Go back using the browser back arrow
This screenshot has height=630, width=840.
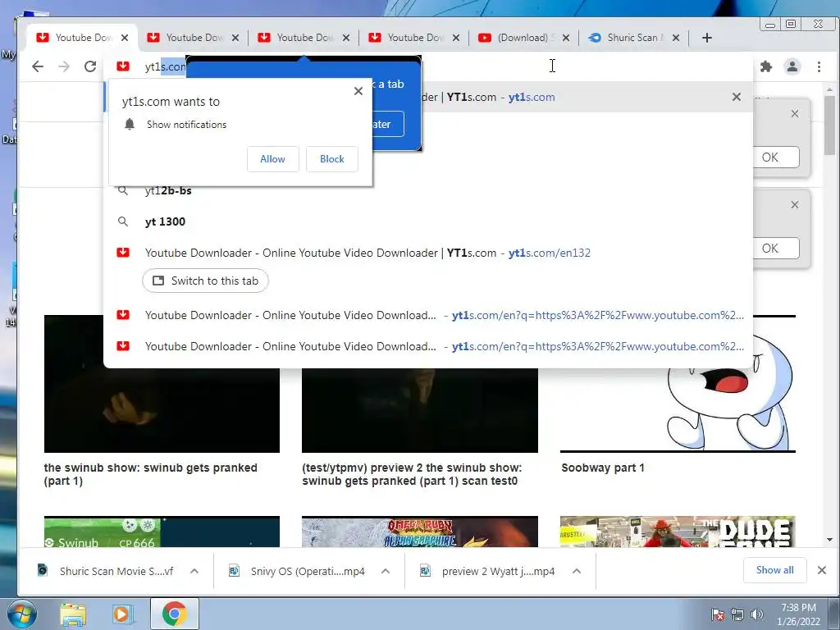(x=38, y=66)
